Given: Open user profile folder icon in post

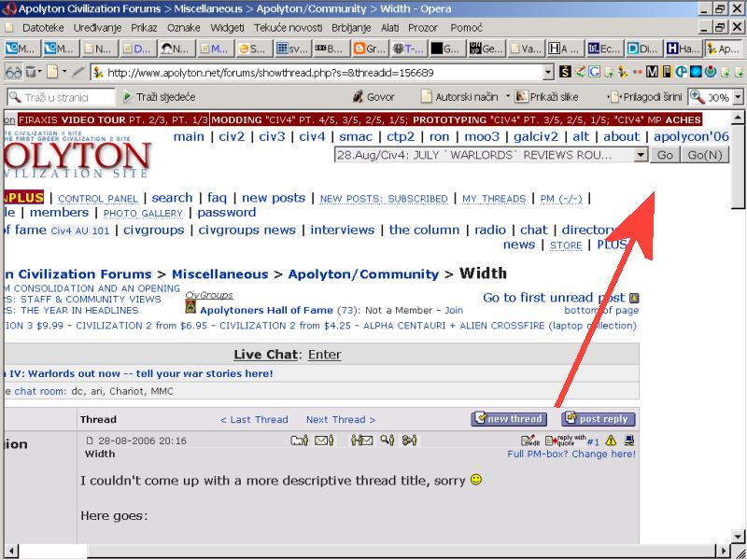Looking at the screenshot, I should 300,441.
